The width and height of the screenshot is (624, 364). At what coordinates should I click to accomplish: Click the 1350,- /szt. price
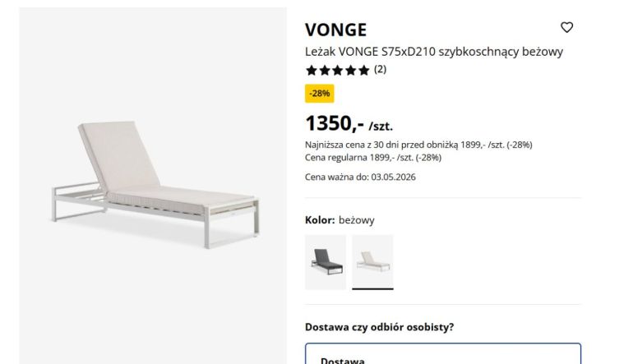349,123
